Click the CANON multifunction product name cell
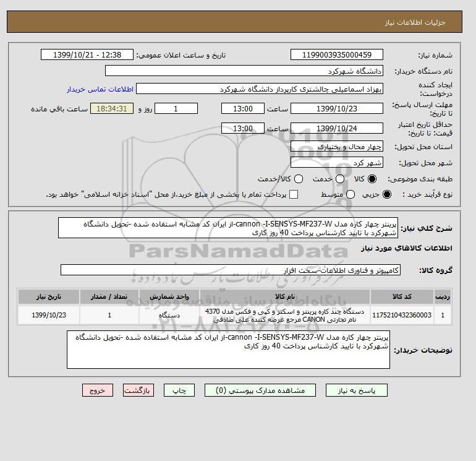This screenshot has width=476, height=461. 285,315
